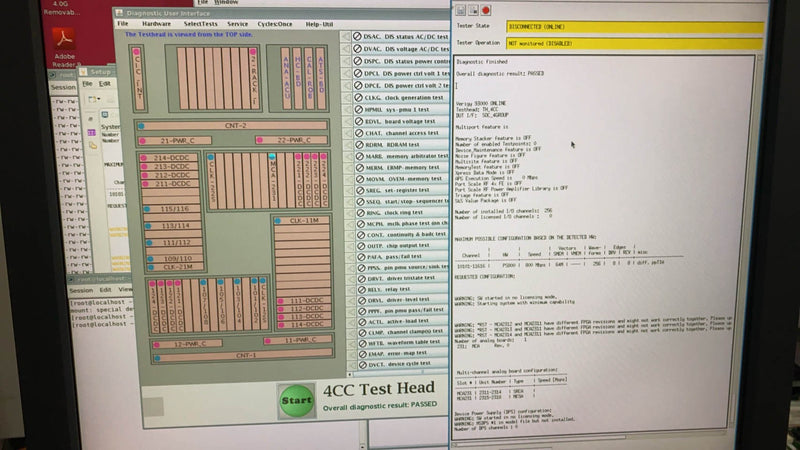The width and height of the screenshot is (800, 450).
Task: Toggle the DSPC DIS status power control icon
Action: (x=358, y=61)
